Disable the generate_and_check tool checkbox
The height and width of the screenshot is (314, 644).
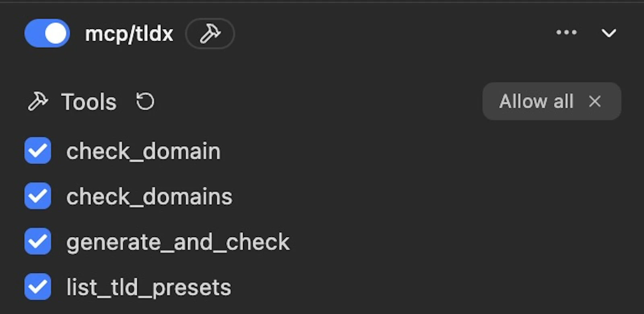pyautogui.click(x=37, y=241)
